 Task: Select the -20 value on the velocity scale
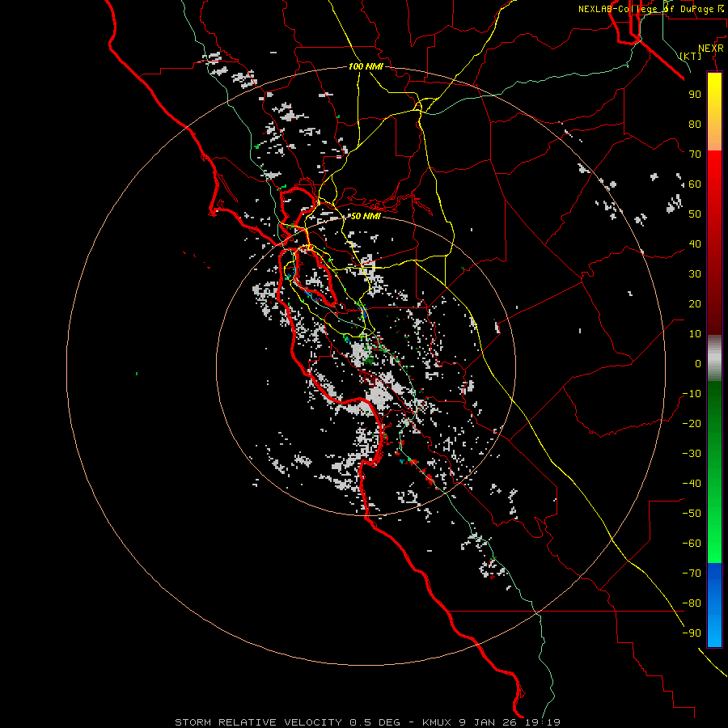pos(692,423)
